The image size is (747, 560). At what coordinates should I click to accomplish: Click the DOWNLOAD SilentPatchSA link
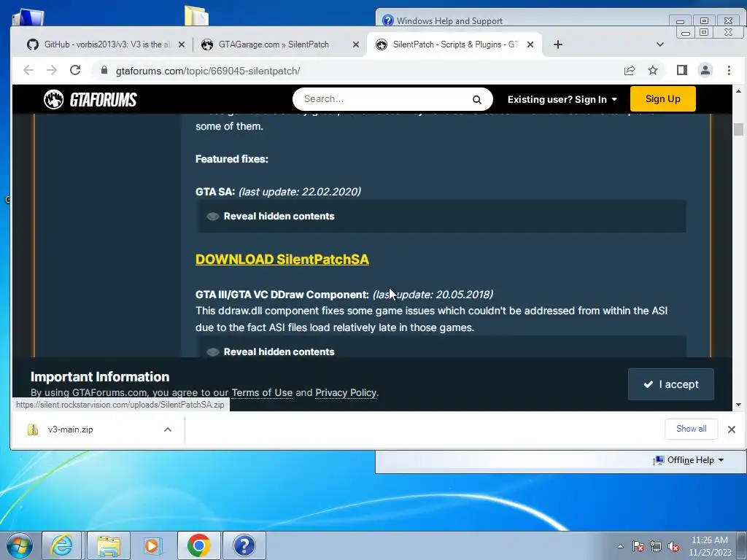pyautogui.click(x=282, y=259)
